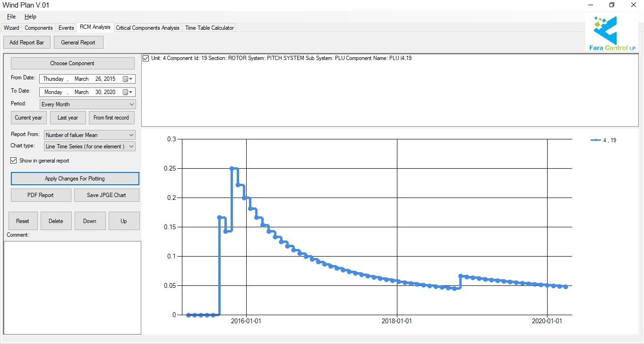Open the Report From dropdown
The height and width of the screenshot is (344, 644).
click(x=131, y=135)
